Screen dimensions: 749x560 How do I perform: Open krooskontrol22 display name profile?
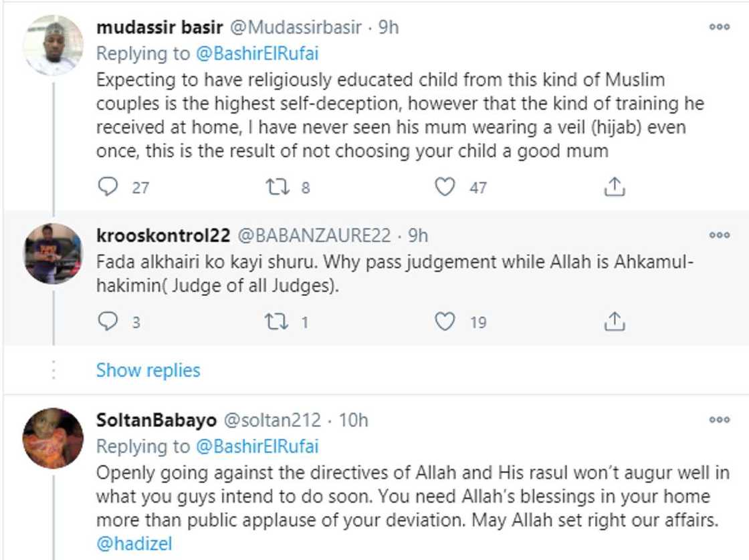(164, 235)
